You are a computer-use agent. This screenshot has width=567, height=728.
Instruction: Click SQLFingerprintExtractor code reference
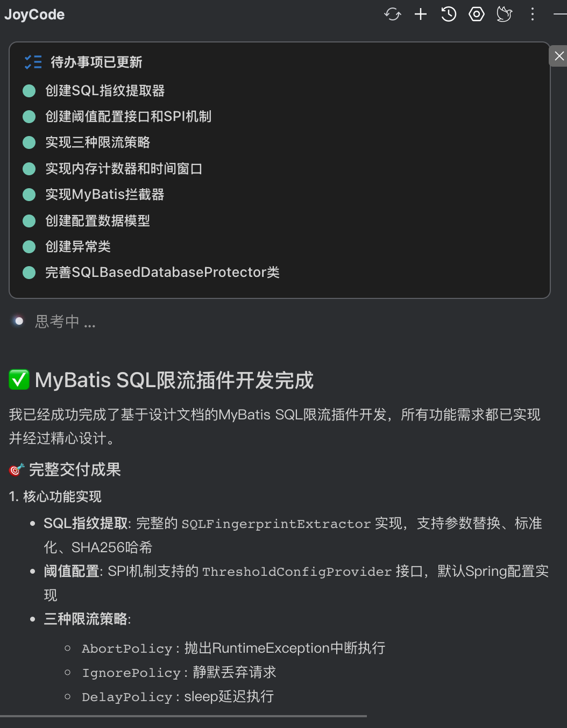point(276,524)
